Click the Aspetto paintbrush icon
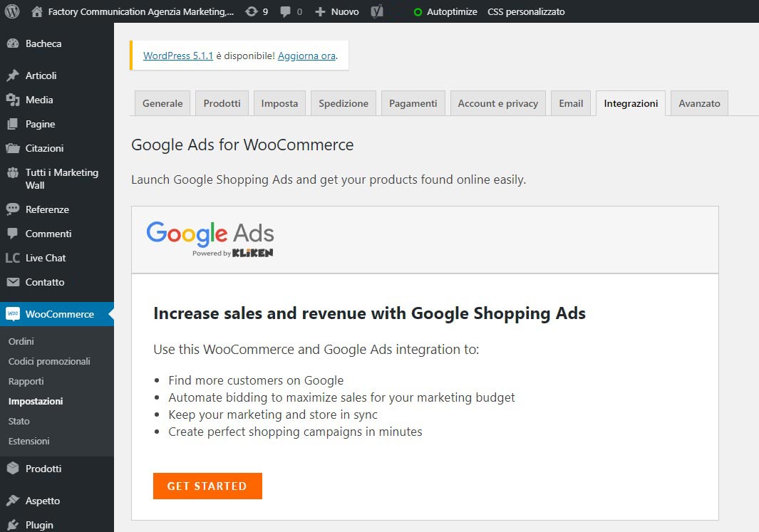Viewport: 759px width, 532px height. [x=13, y=501]
